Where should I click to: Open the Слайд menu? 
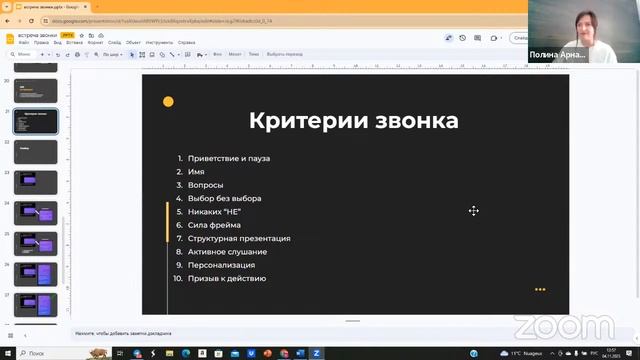pos(115,42)
